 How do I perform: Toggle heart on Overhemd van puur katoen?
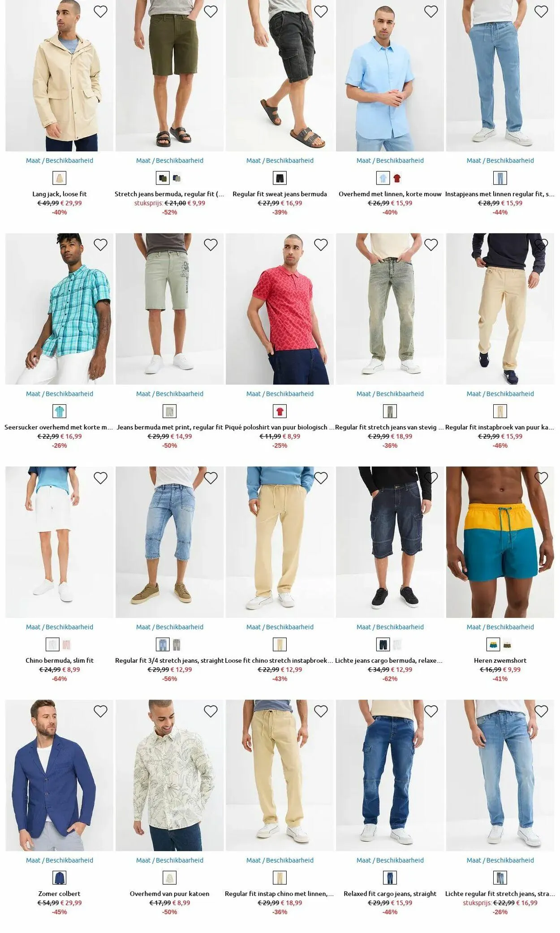(211, 711)
